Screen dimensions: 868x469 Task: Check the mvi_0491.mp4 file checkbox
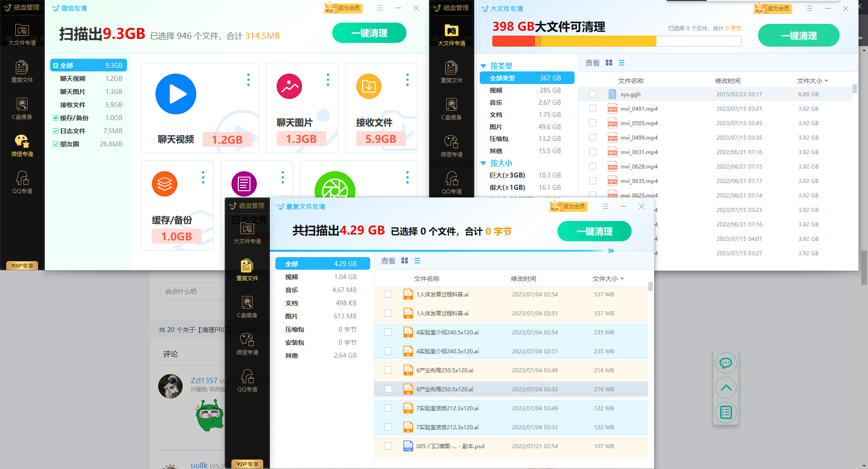point(593,108)
